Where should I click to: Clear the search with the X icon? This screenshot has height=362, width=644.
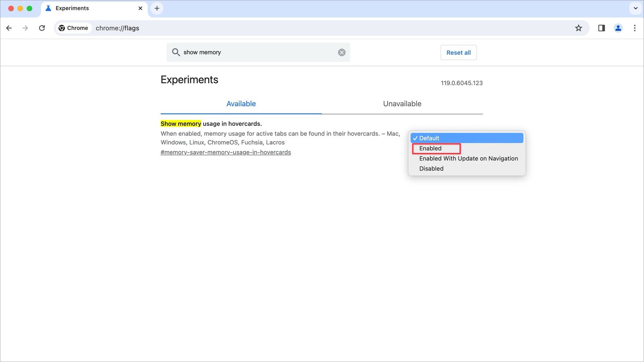tap(341, 52)
